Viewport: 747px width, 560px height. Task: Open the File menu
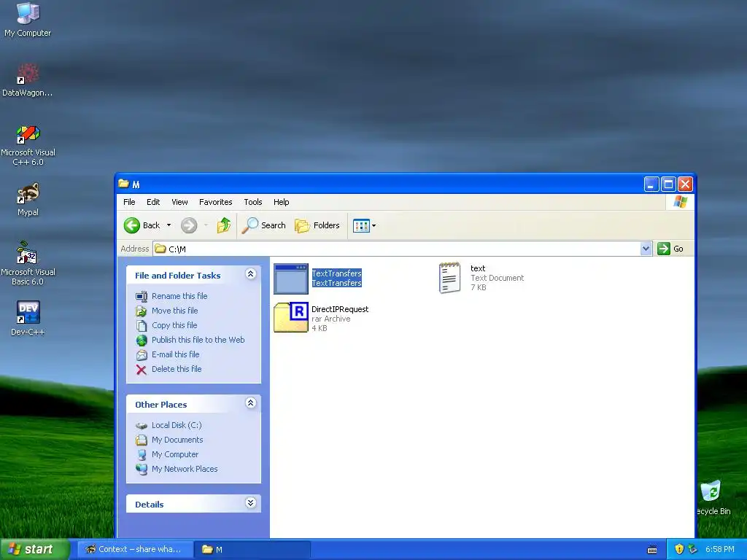129,202
